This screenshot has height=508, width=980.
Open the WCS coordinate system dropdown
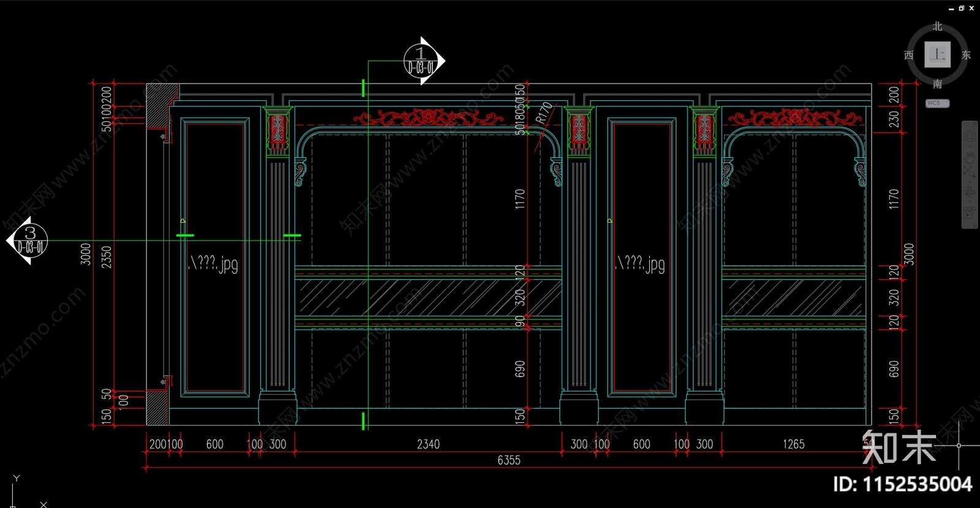pyautogui.click(x=937, y=103)
